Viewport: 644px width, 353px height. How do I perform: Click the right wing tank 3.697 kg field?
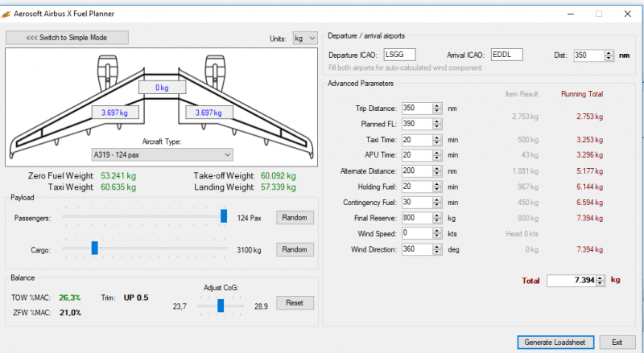click(x=208, y=113)
